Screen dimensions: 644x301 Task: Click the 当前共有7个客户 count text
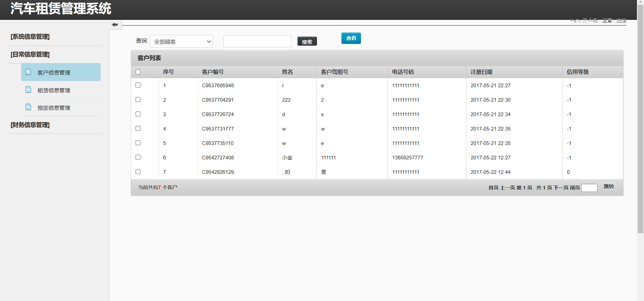click(157, 187)
